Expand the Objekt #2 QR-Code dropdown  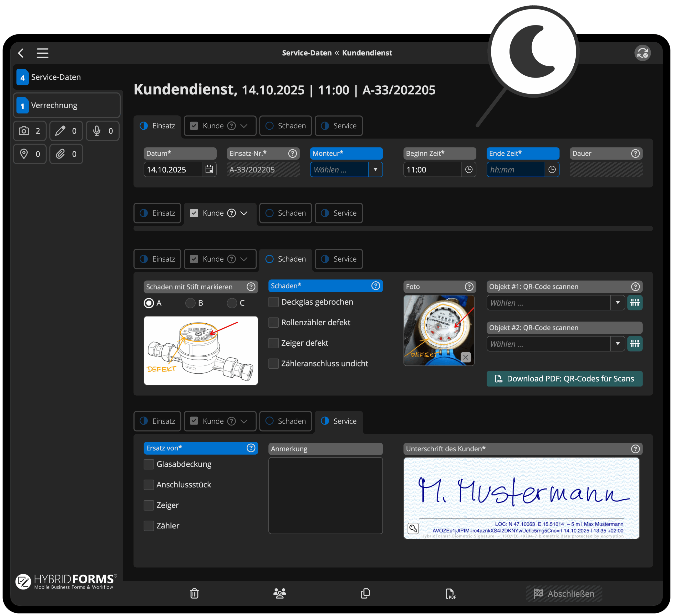click(x=617, y=344)
